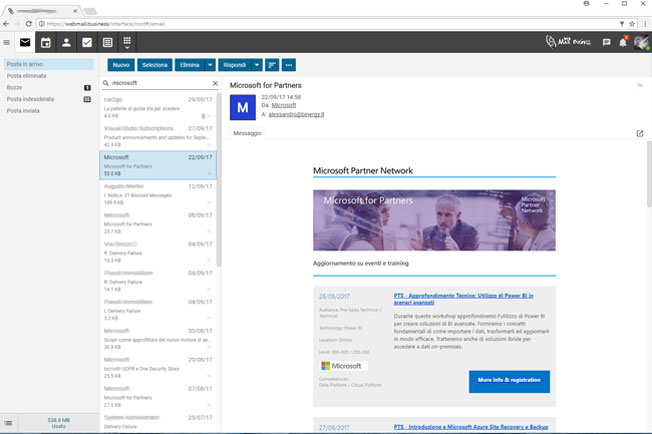Open the Chrome menu three dots
The width and height of the screenshot is (652, 434).
(x=645, y=24)
